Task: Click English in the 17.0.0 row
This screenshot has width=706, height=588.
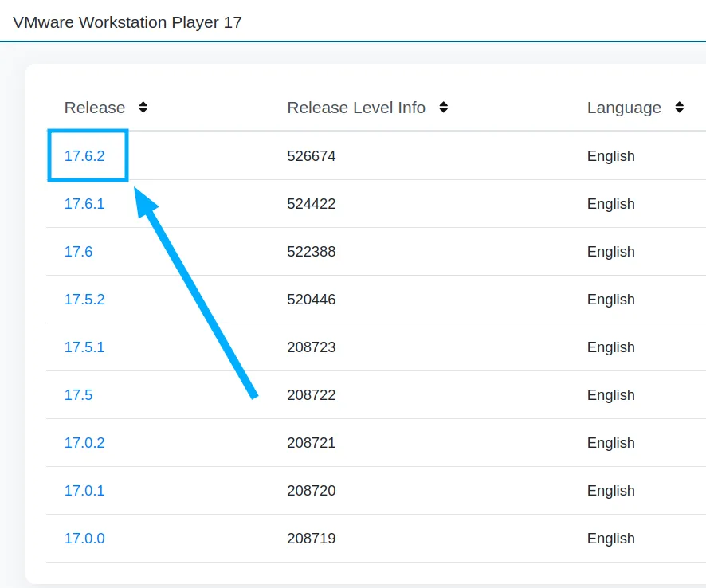Action: 611,539
